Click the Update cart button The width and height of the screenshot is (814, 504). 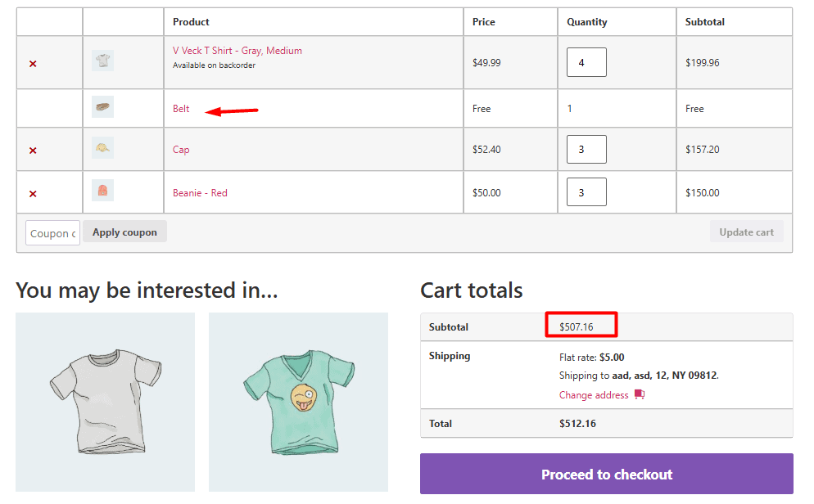746,232
